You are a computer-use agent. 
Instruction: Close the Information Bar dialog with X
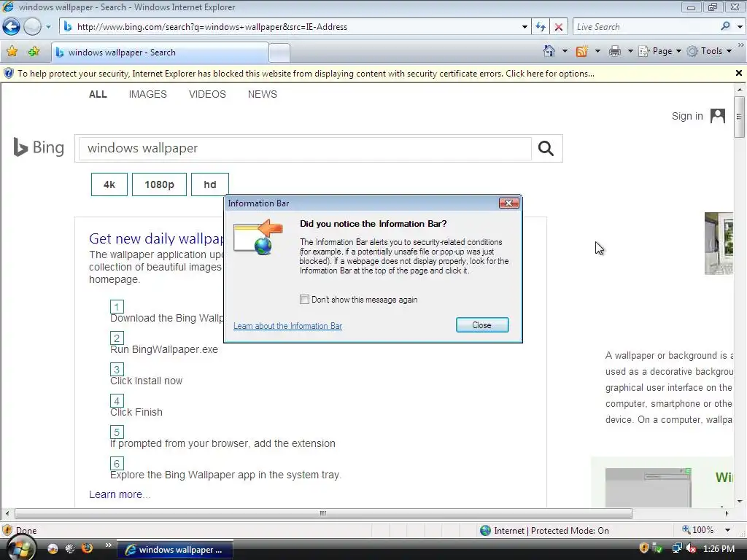pyautogui.click(x=508, y=203)
